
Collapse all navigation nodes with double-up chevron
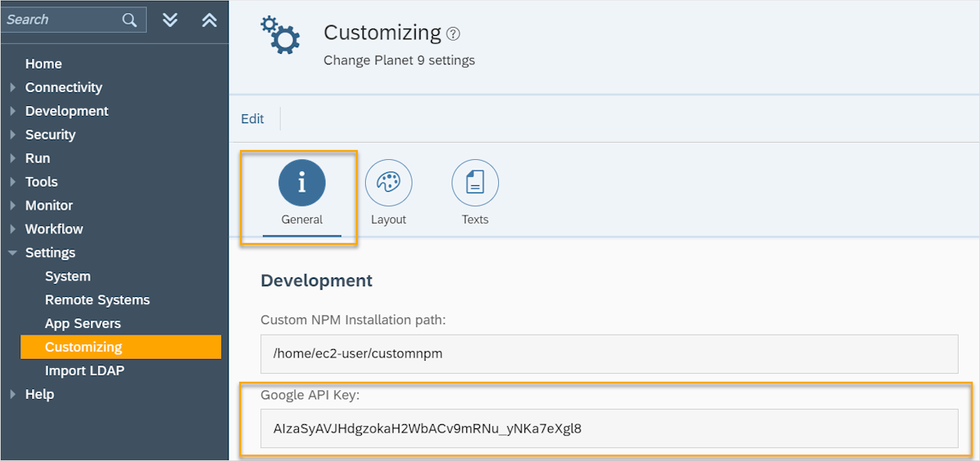[x=209, y=20]
